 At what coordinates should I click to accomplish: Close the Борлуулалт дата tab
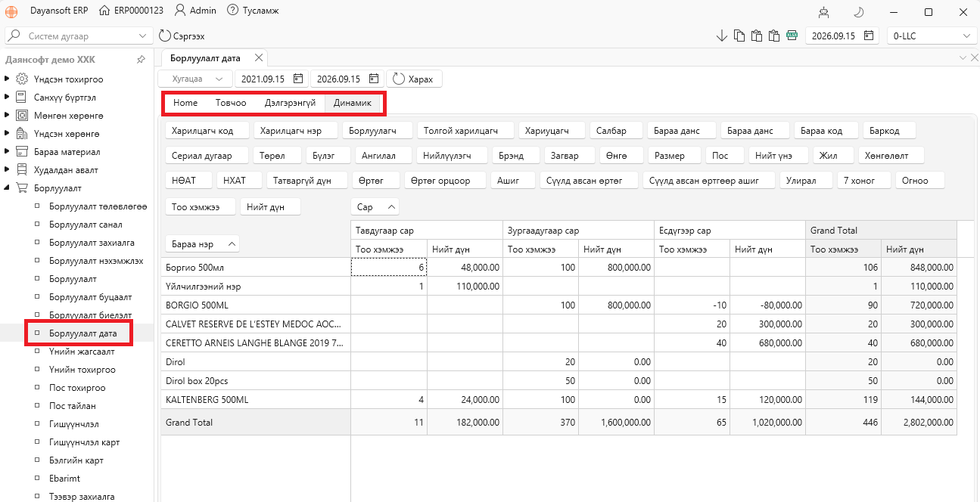pos(259,57)
